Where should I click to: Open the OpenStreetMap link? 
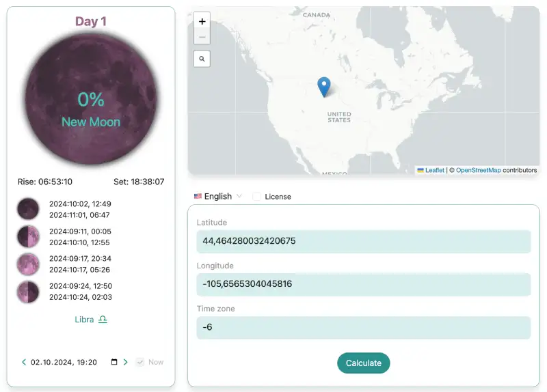[x=478, y=170]
